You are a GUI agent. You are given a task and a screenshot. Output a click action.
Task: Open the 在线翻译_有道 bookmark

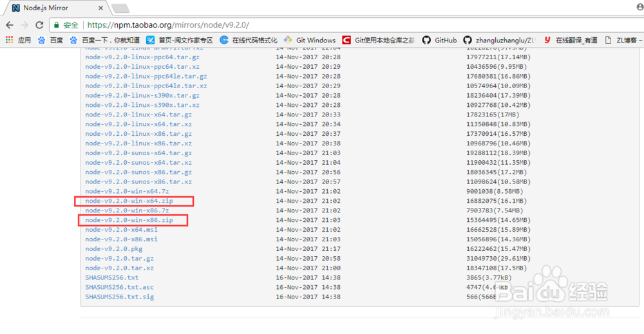tap(570, 40)
